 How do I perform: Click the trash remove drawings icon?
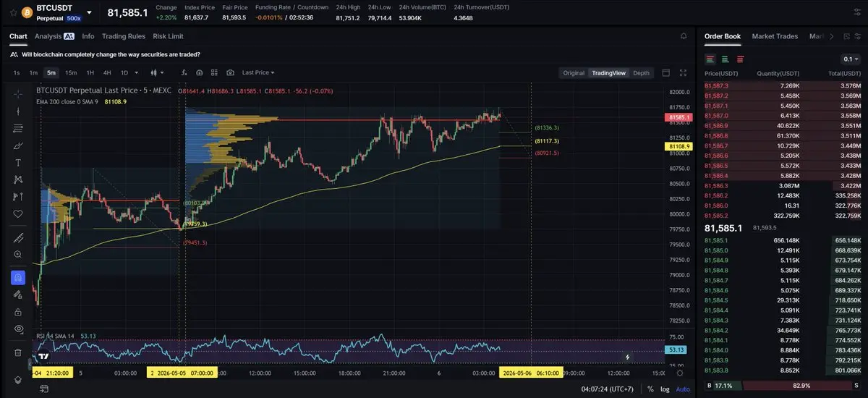(18, 352)
